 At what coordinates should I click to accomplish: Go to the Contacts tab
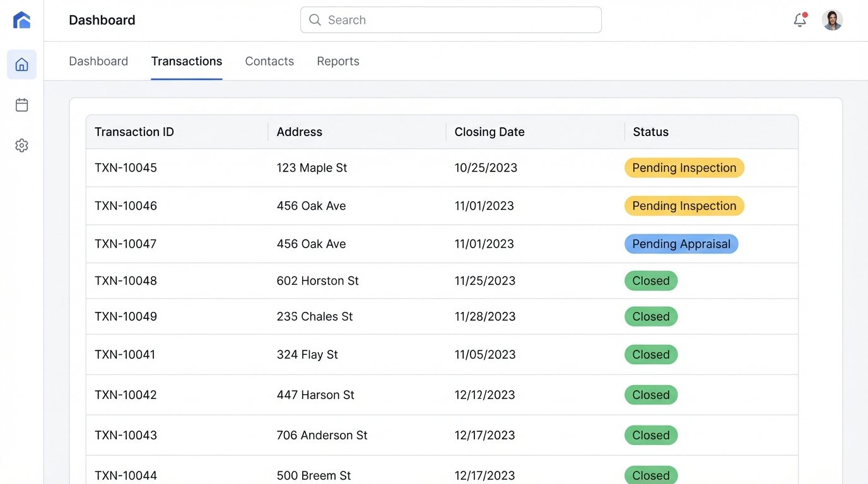click(x=269, y=61)
